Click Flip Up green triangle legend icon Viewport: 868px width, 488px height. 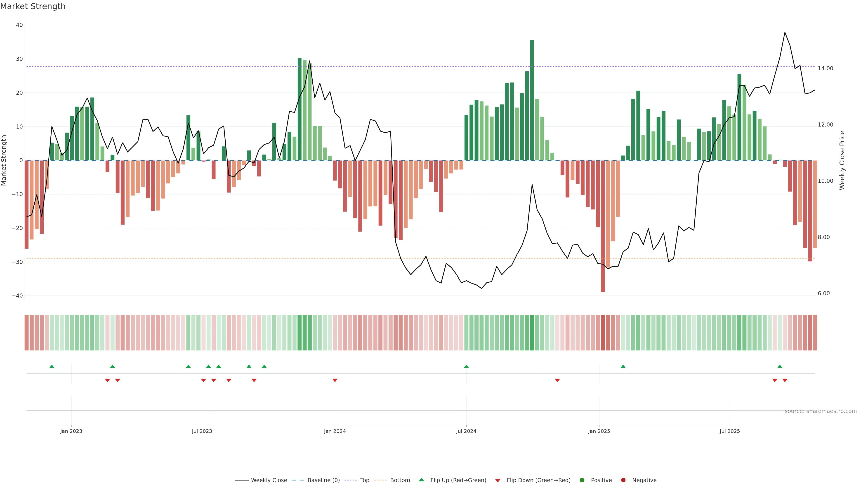click(421, 480)
